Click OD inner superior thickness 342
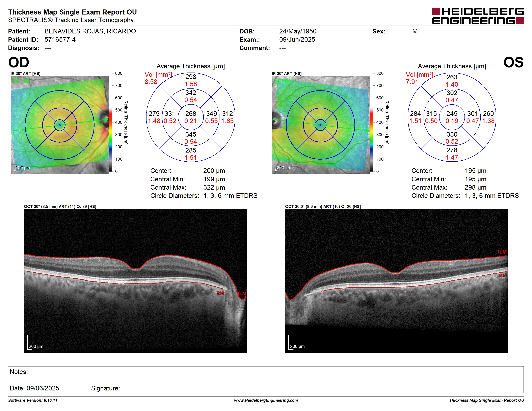The width and height of the screenshot is (532, 411). click(x=190, y=92)
